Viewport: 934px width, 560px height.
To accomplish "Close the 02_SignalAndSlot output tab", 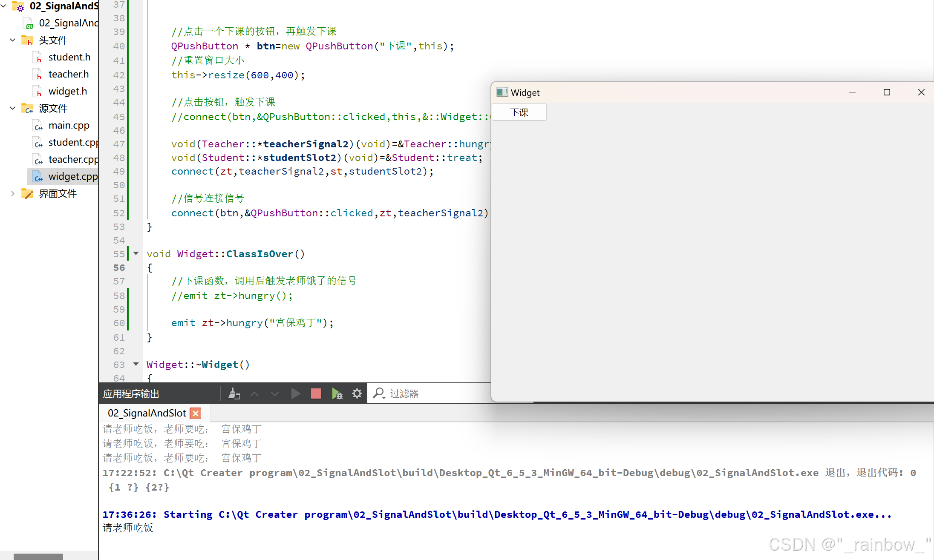I will pyautogui.click(x=196, y=413).
